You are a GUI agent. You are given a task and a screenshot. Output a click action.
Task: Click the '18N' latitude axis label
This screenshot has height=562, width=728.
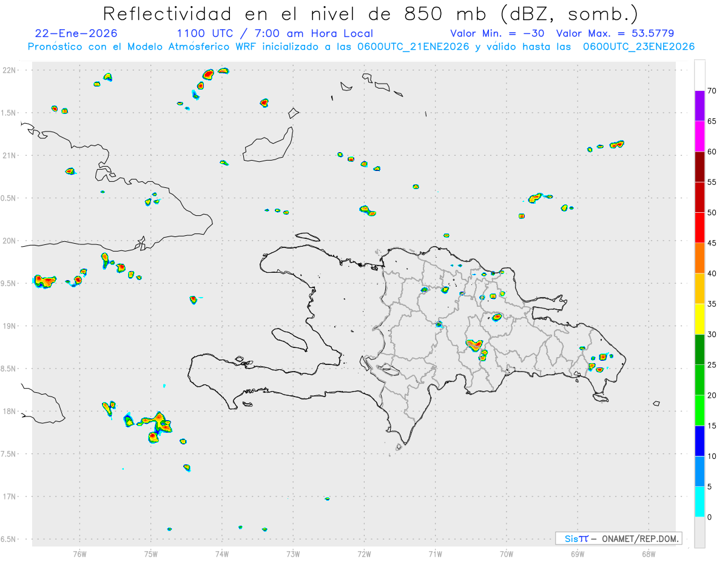click(x=10, y=411)
